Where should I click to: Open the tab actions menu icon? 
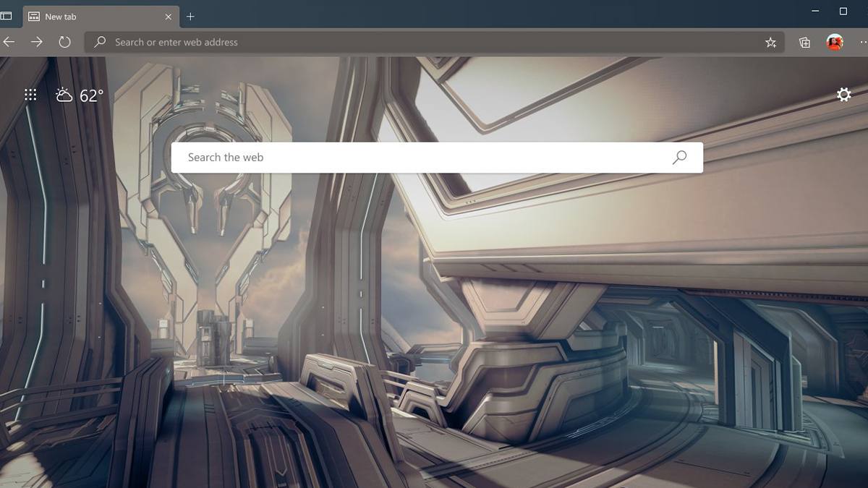[7, 16]
